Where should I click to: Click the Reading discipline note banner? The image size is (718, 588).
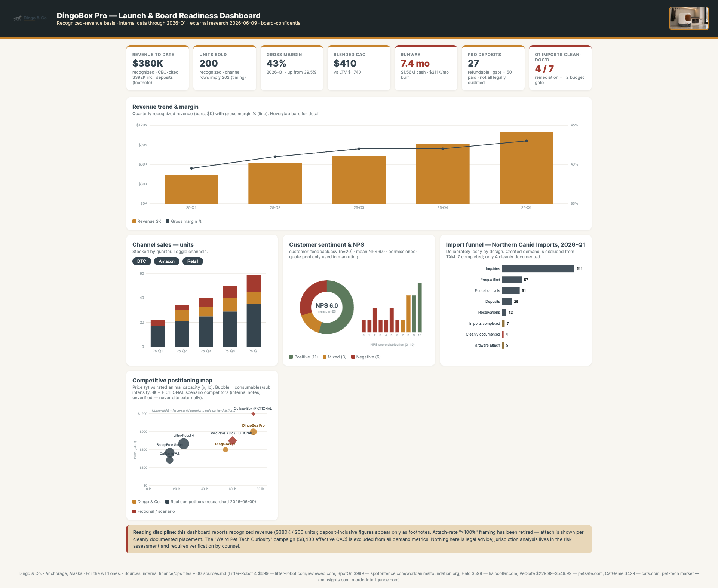coord(359,539)
